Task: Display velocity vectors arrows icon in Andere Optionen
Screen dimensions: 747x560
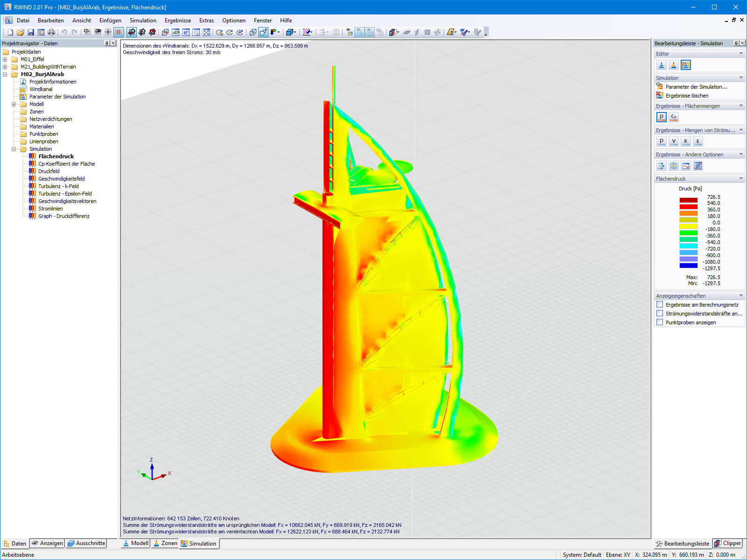Action: click(x=662, y=166)
